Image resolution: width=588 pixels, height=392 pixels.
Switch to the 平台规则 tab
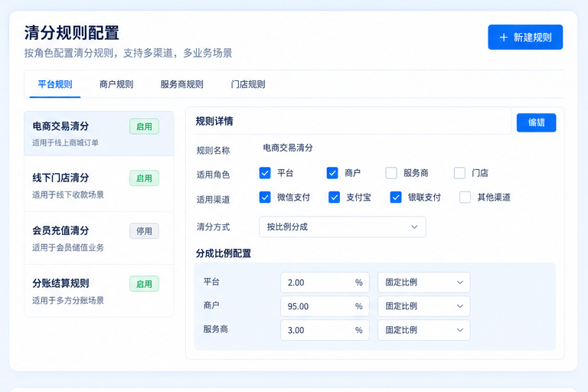55,84
